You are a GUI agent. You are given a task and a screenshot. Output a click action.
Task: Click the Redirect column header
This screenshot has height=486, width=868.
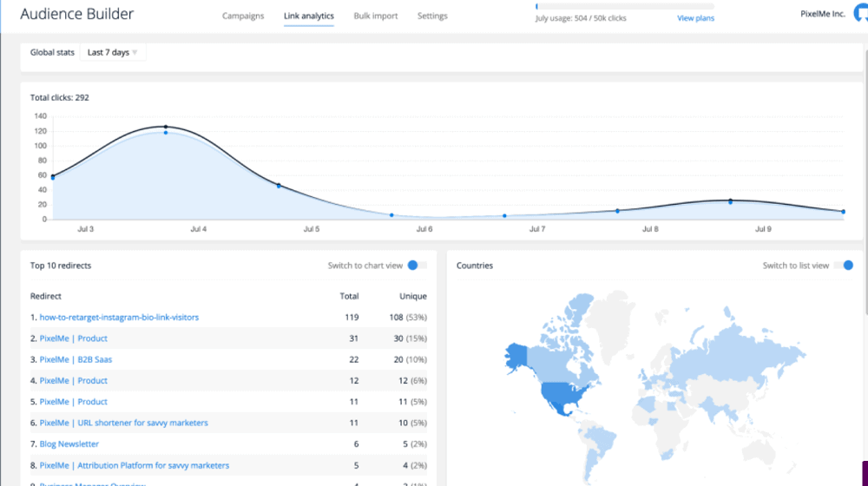point(45,296)
